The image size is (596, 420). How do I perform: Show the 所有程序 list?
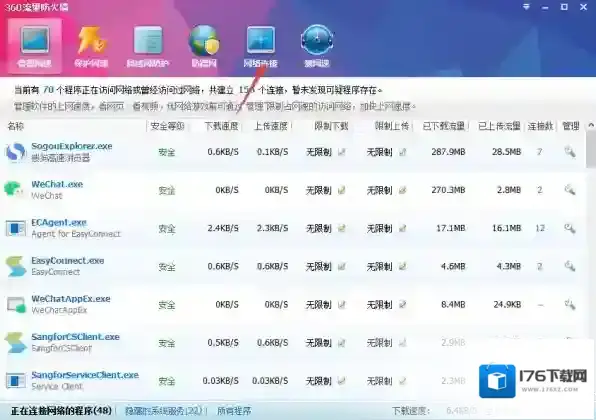pyautogui.click(x=234, y=411)
